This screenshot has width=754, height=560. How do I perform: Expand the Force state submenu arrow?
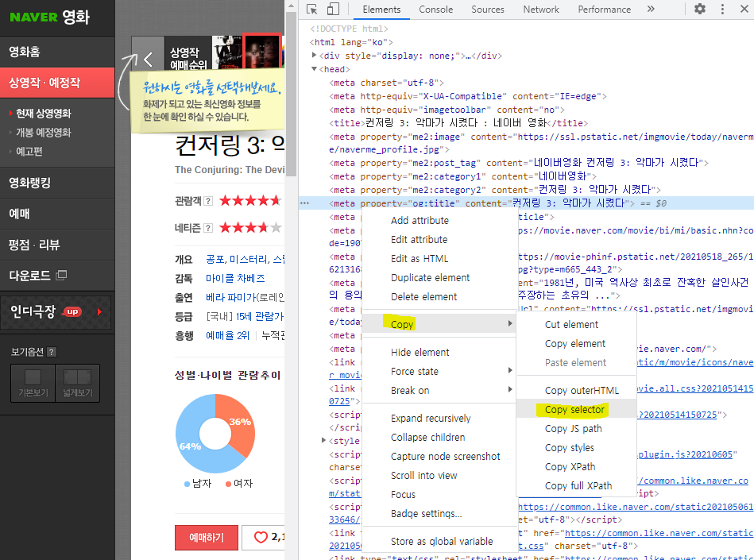click(510, 371)
